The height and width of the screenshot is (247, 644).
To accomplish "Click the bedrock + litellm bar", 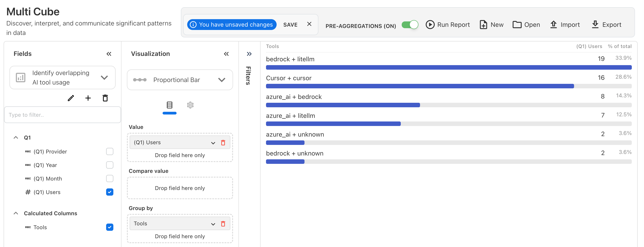I will [449, 67].
